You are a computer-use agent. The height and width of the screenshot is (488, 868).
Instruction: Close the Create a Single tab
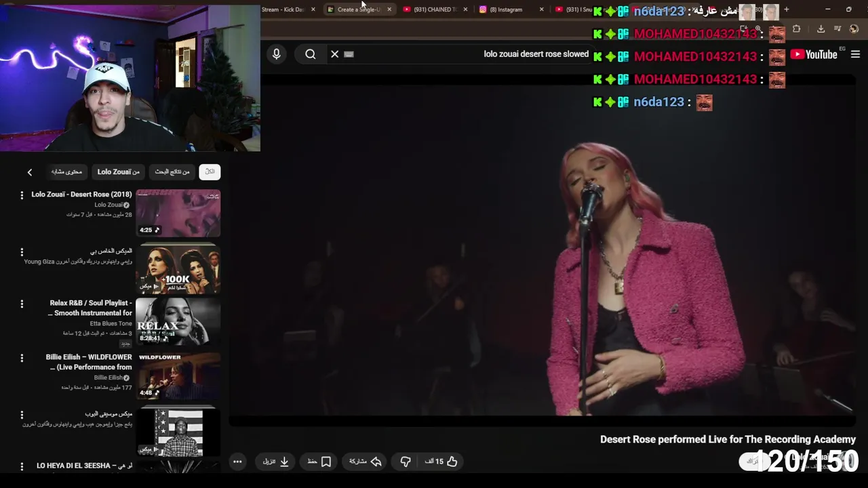389,9
